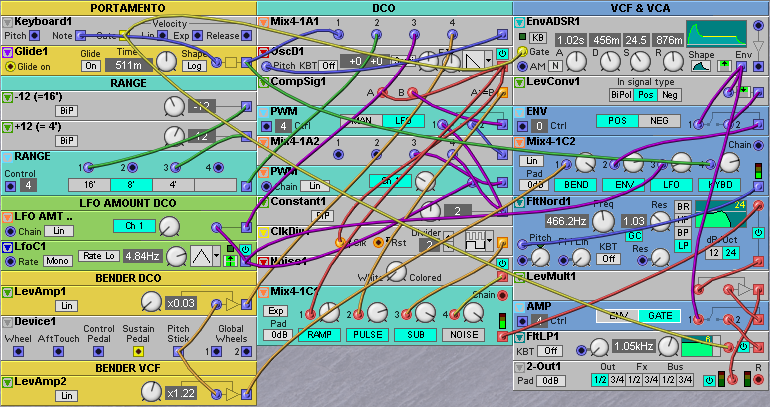Toggle the KB button on EnvADSR1
Image resolution: width=770 pixels, height=407 pixels.
(540, 37)
